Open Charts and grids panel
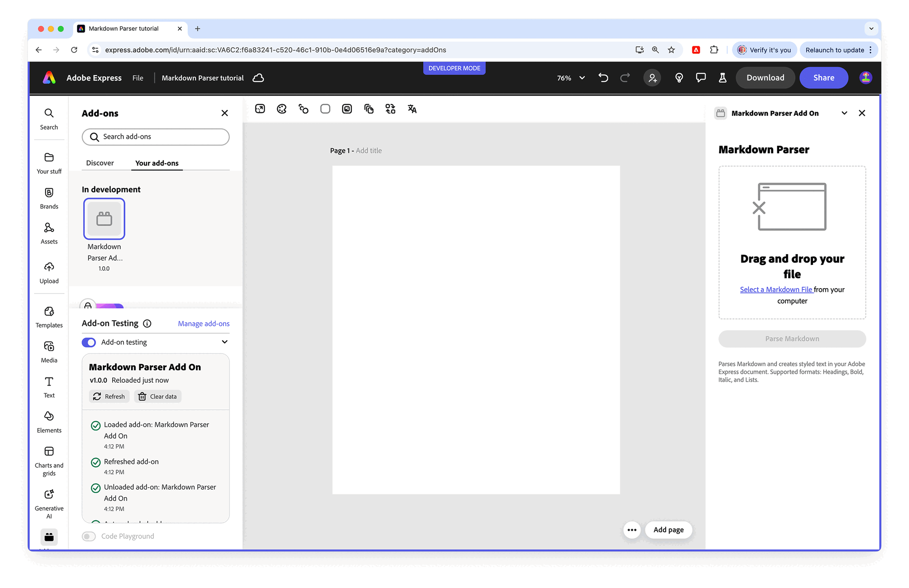The height and width of the screenshot is (588, 909). pos(49,461)
